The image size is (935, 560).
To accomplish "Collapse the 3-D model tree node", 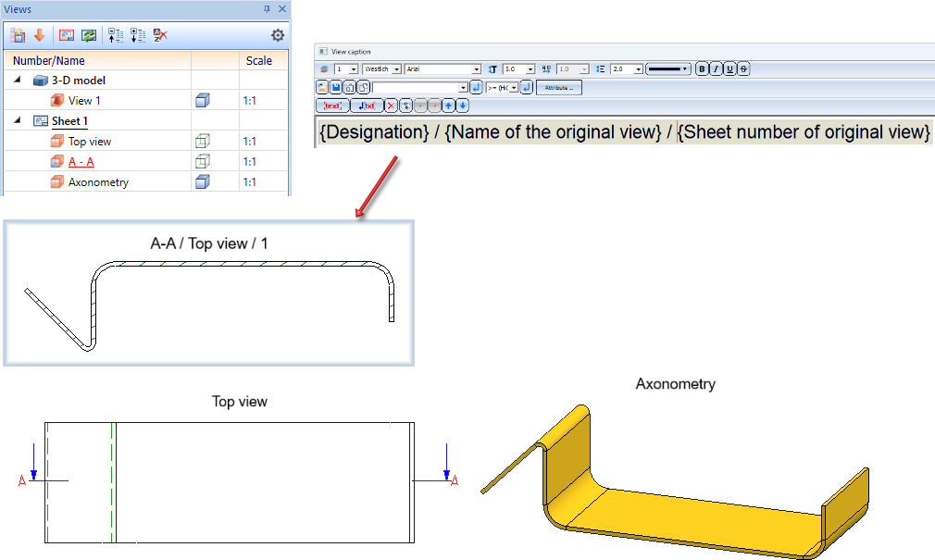I will click(18, 80).
